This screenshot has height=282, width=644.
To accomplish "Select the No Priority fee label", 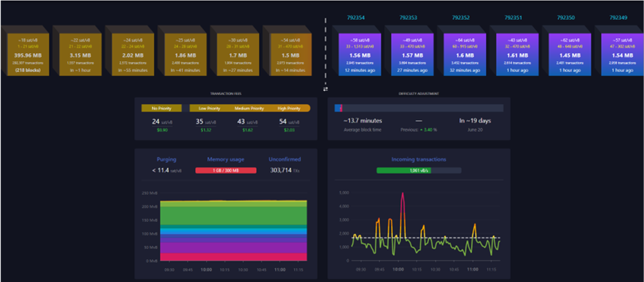I will click(161, 108).
